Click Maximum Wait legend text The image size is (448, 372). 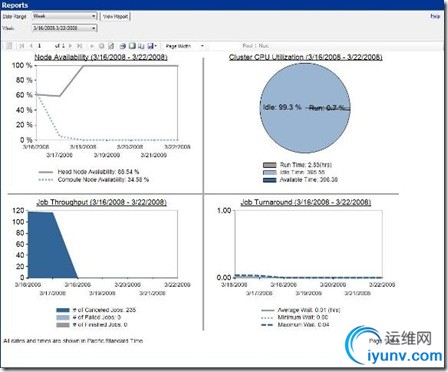click(x=303, y=325)
